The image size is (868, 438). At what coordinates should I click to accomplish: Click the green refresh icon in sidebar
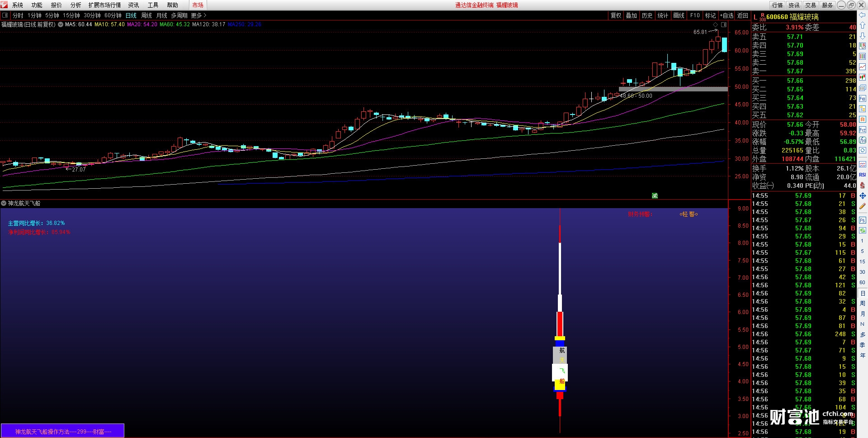pos(863,230)
